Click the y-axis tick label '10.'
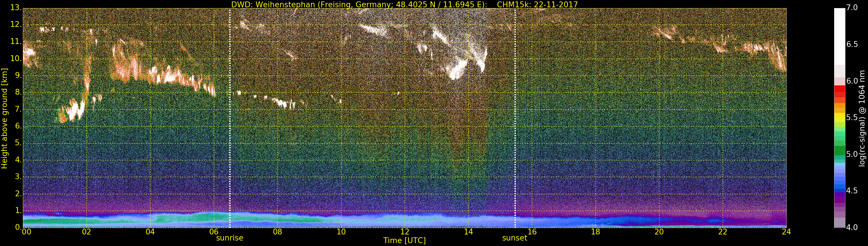Viewport: 868px width, 246px height. pos(16,59)
